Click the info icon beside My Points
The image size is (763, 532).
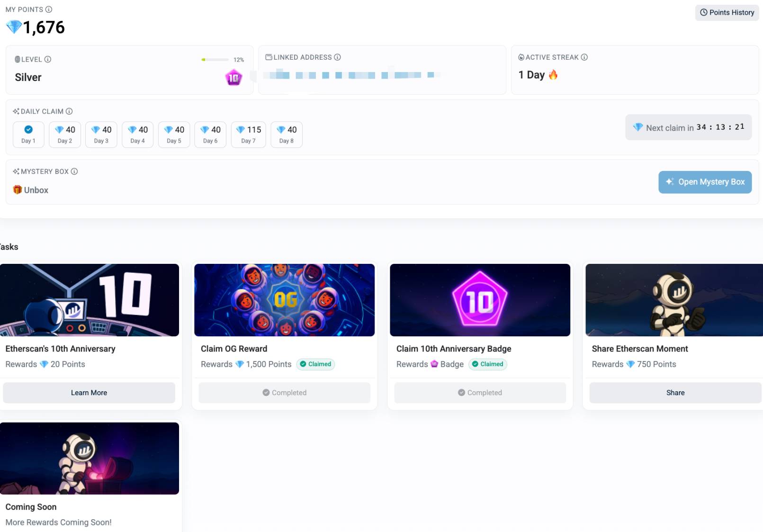click(x=49, y=9)
